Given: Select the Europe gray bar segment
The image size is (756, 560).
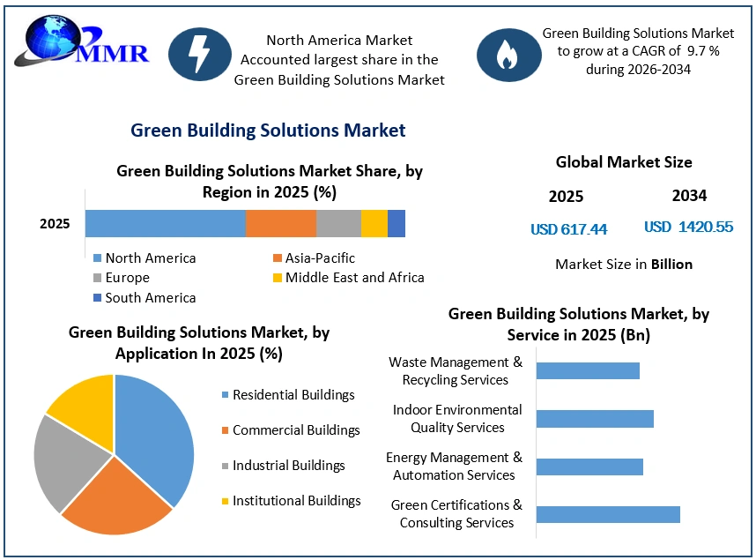Looking at the screenshot, I should tap(339, 223).
